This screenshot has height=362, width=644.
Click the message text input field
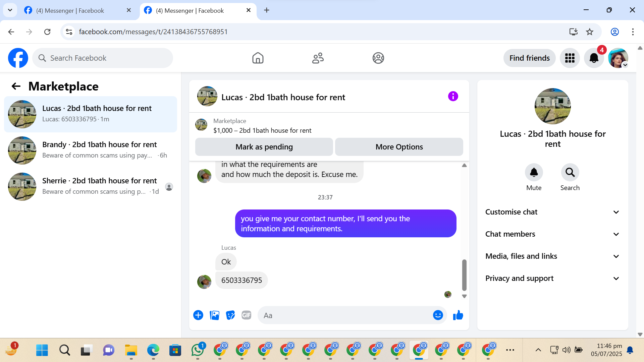tap(345, 315)
